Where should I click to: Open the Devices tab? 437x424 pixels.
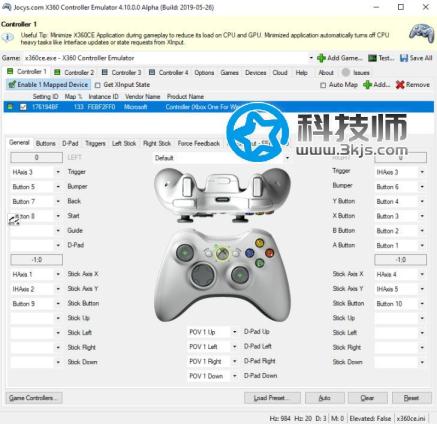[x=256, y=72]
